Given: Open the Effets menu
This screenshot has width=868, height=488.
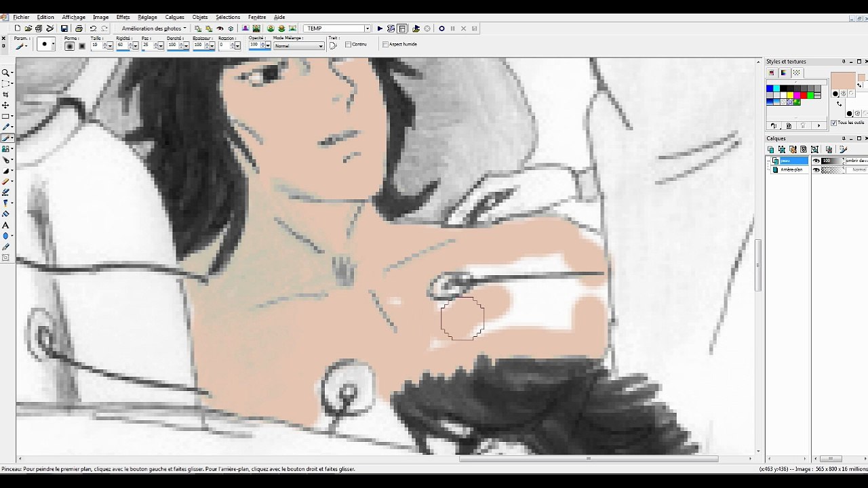Looking at the screenshot, I should [x=123, y=17].
